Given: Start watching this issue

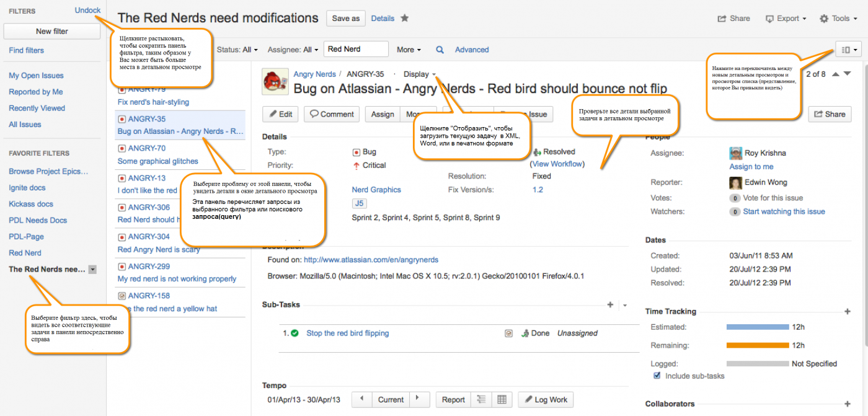Looking at the screenshot, I should [784, 211].
